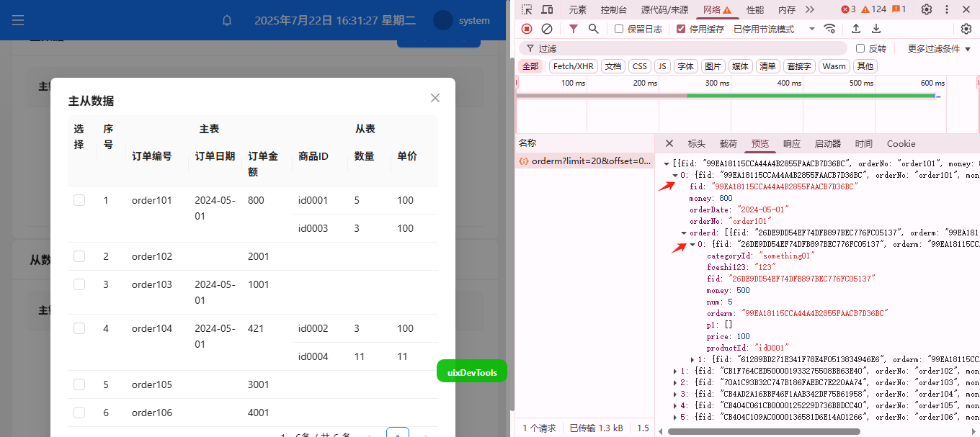Select checkbox for order105 row
This screenshot has height=437, width=980.
tap(79, 384)
